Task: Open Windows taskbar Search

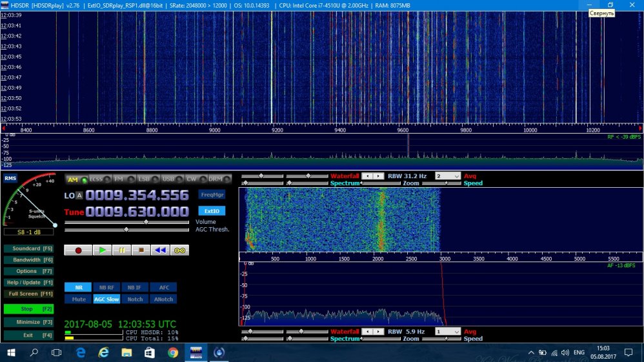Action: [x=34, y=352]
